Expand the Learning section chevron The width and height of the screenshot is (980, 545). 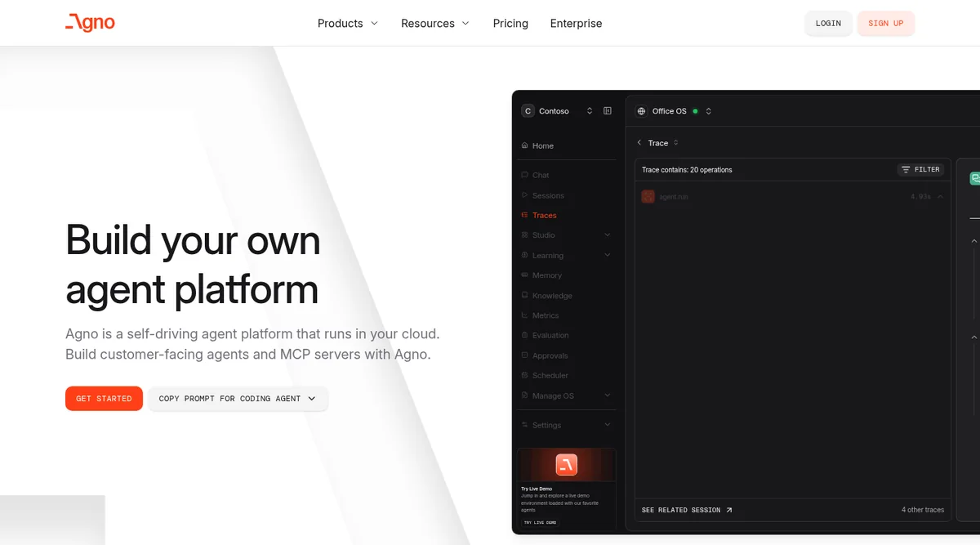point(607,255)
